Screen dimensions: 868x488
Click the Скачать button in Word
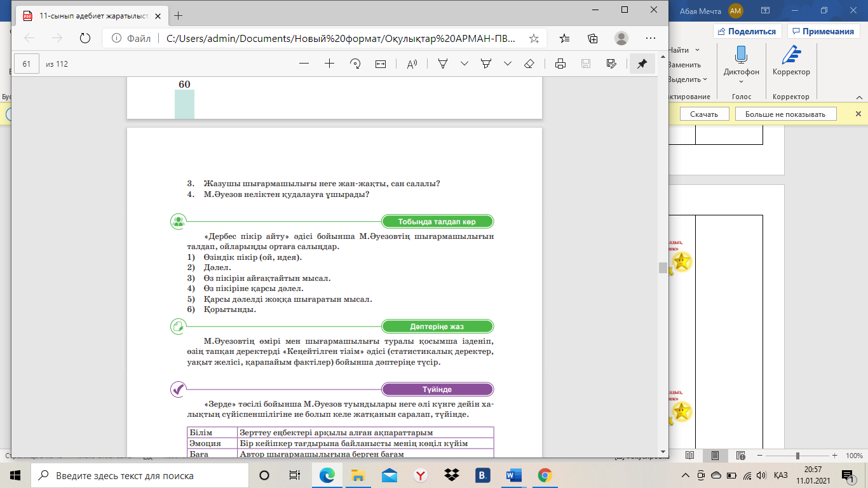coord(703,114)
